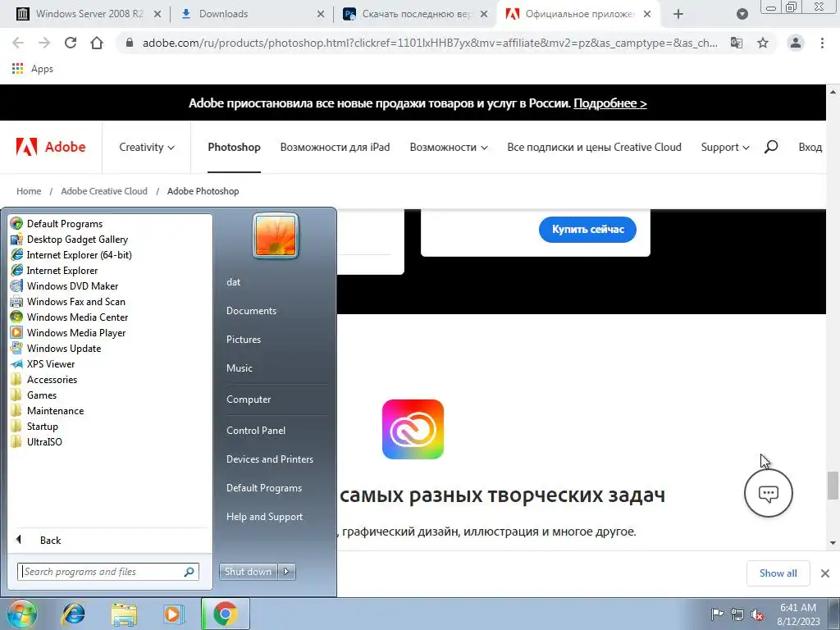
Task: Open the network tray icon
Action: [737, 614]
